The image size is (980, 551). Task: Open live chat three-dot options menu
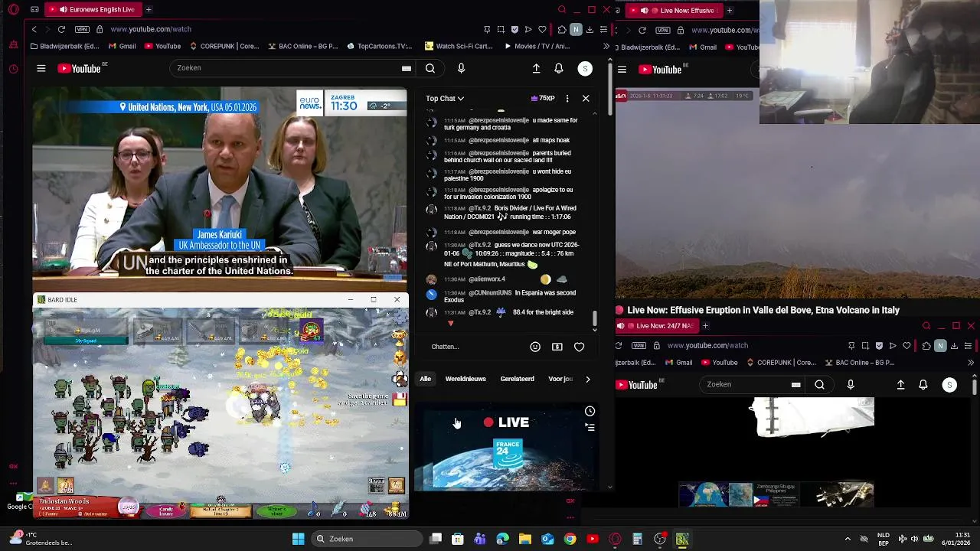pos(567,98)
